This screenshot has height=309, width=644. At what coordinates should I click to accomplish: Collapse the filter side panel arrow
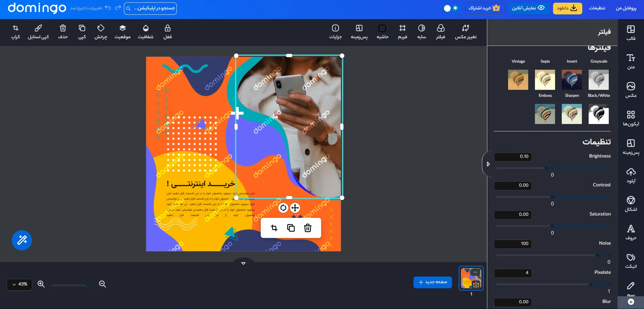(488, 164)
